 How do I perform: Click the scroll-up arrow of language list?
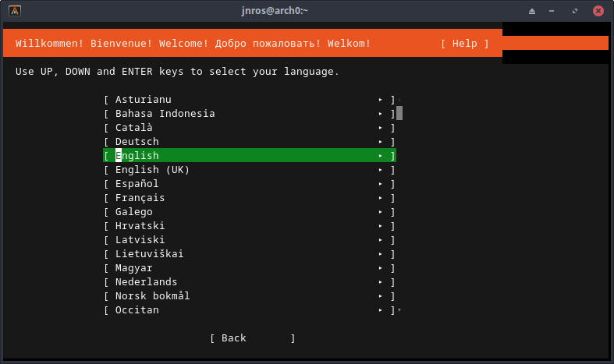point(399,100)
